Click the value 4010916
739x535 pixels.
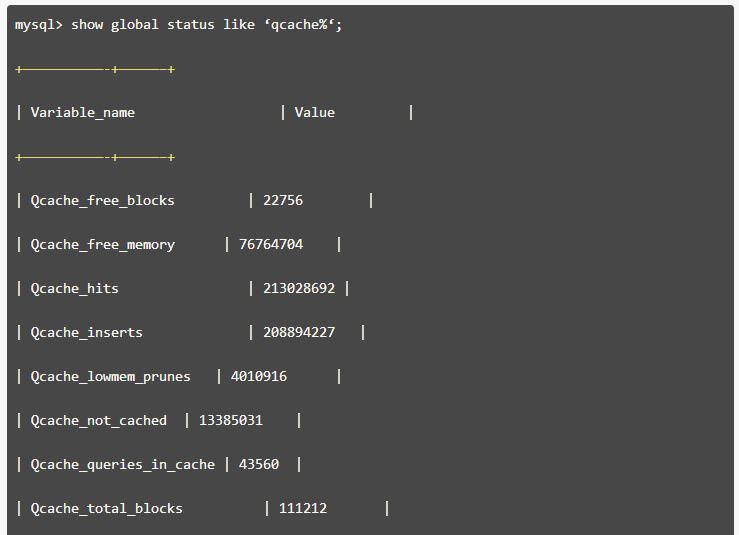(x=259, y=376)
